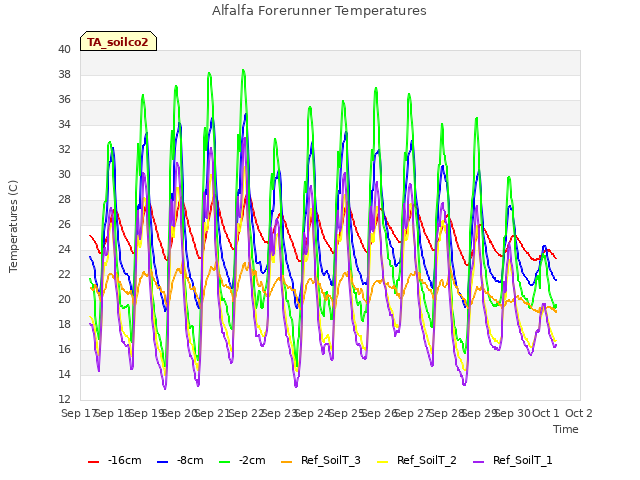The width and height of the screenshot is (640, 480).
Task: Click the green -2cm legend color marker
Action: (224, 462)
